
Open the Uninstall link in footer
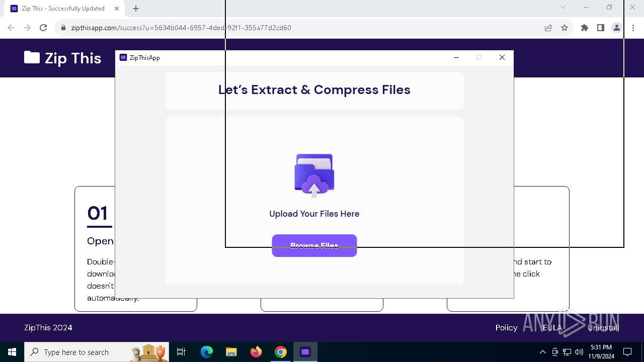pos(603,327)
